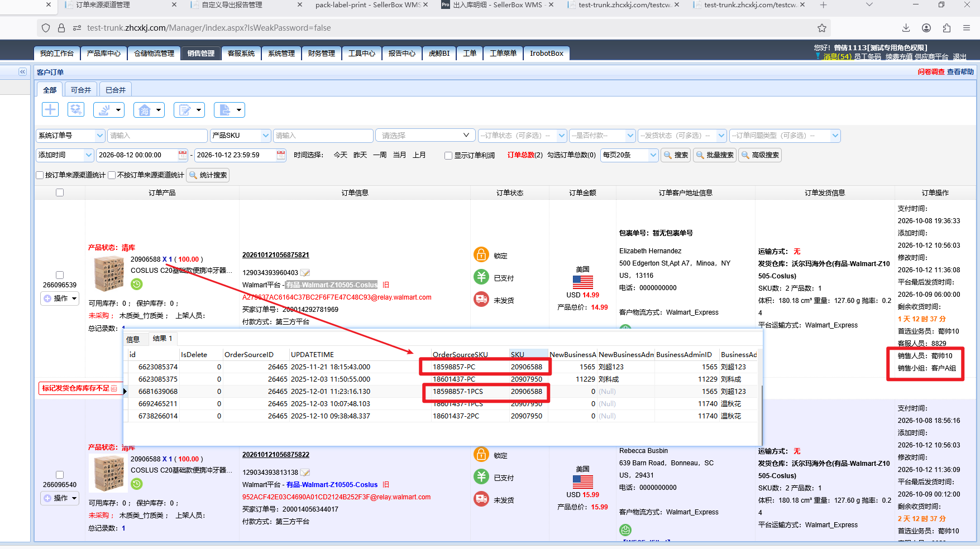Switch to the 可合并 tab
The width and height of the screenshot is (980, 549).
tap(81, 90)
